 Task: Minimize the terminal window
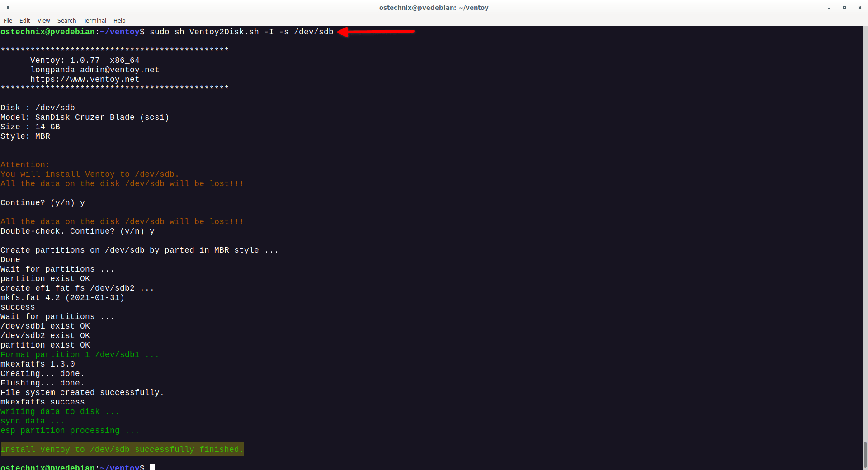click(829, 8)
